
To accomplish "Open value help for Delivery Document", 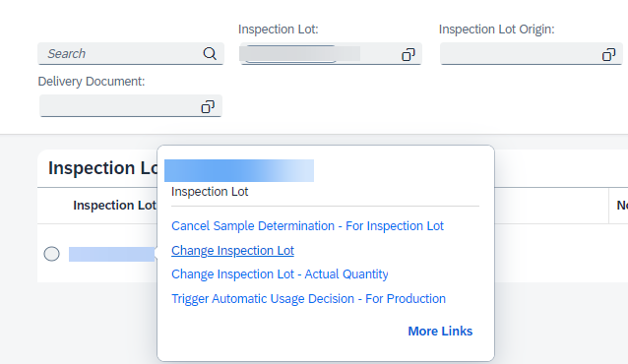I will click(208, 106).
